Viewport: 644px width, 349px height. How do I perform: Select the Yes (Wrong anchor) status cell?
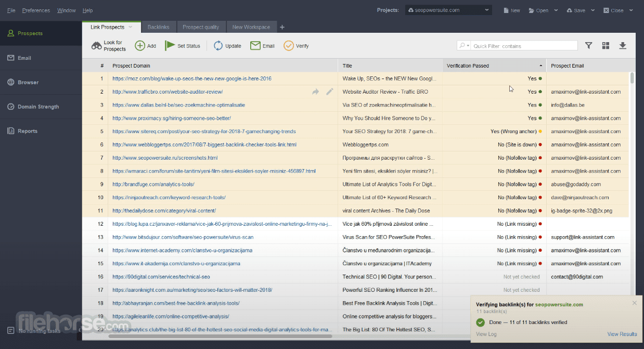pyautogui.click(x=494, y=132)
